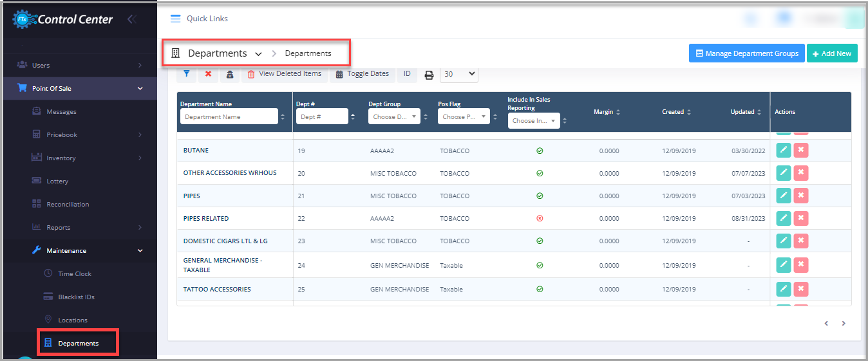Delete DOMESTIC CIGARS LTL & LG department
The height and width of the screenshot is (361, 868).
[801, 241]
